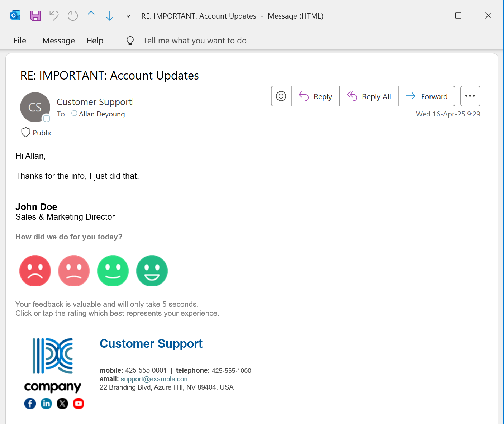Click the Facebook icon in signature
Image resolution: width=504 pixels, height=424 pixels.
click(x=30, y=404)
